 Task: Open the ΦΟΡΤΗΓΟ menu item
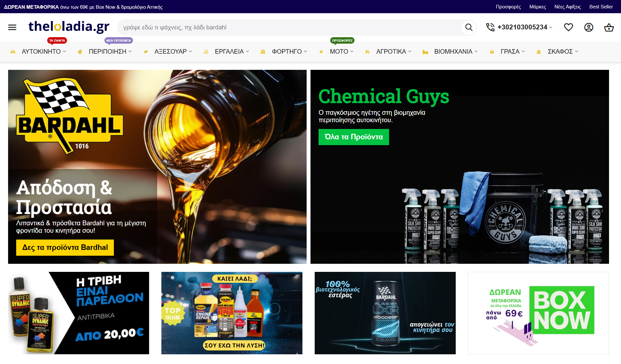point(287,52)
